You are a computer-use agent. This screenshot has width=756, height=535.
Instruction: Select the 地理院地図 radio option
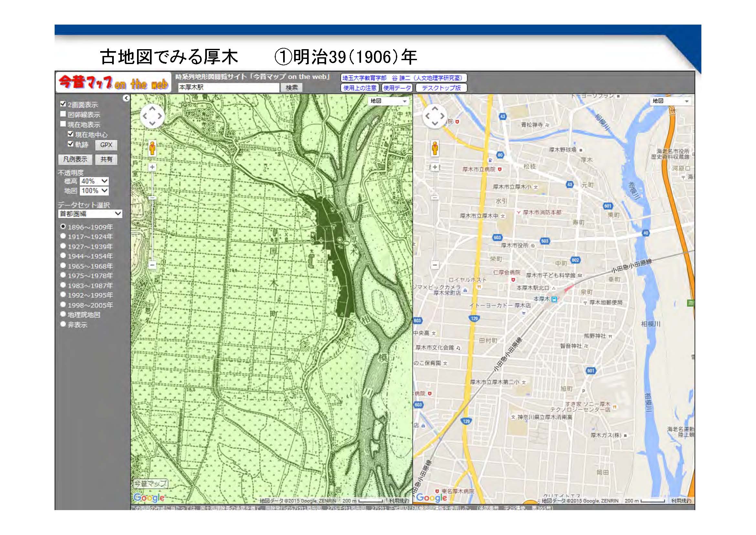click(x=63, y=314)
